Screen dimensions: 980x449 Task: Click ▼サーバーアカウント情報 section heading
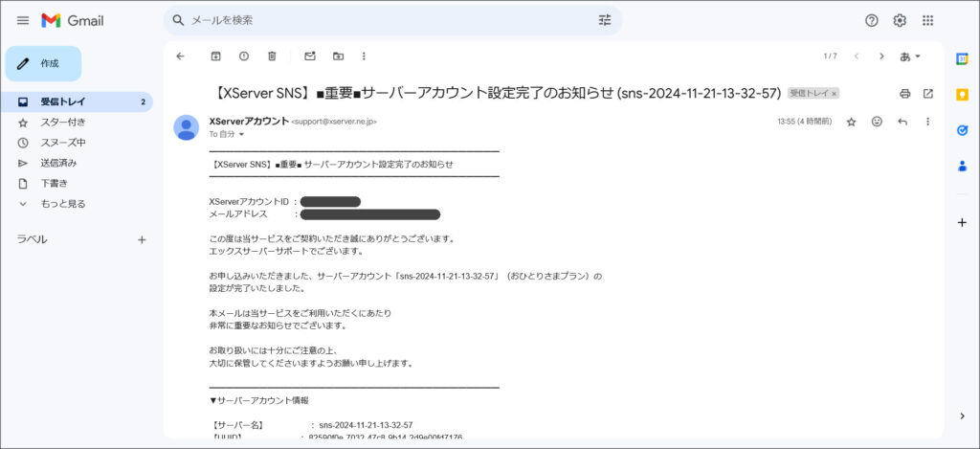click(x=258, y=400)
